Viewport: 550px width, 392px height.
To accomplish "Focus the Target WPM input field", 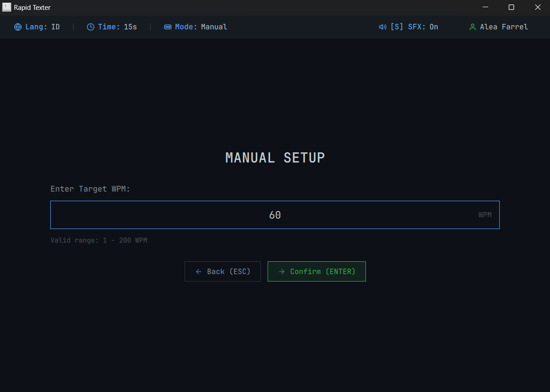I will pyautogui.click(x=275, y=215).
